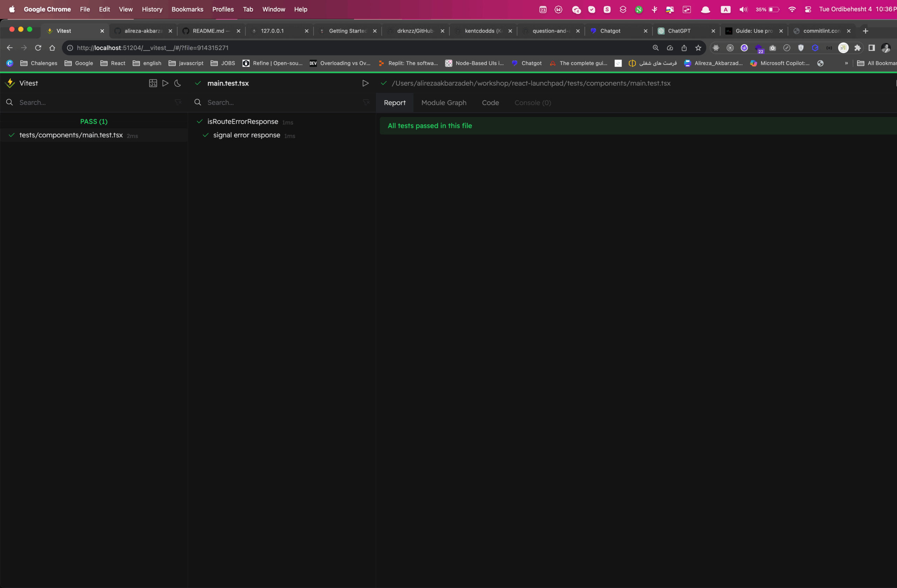Select tests/components/main.test.tsx in the file list

pos(94,135)
